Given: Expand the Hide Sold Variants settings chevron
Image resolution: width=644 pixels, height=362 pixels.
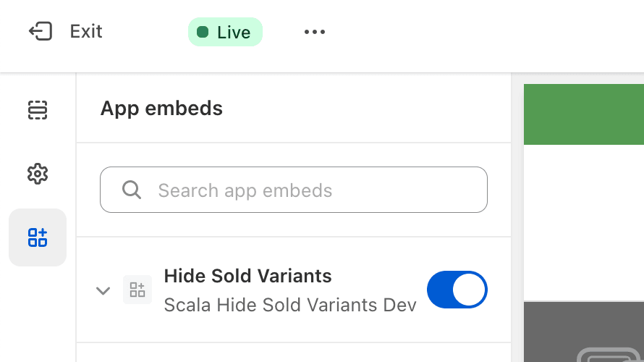Looking at the screenshot, I should click(103, 290).
